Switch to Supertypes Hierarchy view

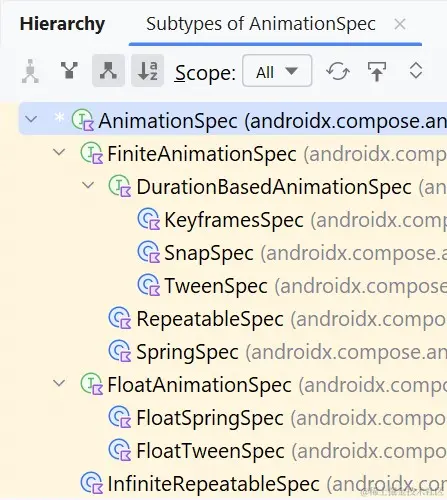[69, 70]
